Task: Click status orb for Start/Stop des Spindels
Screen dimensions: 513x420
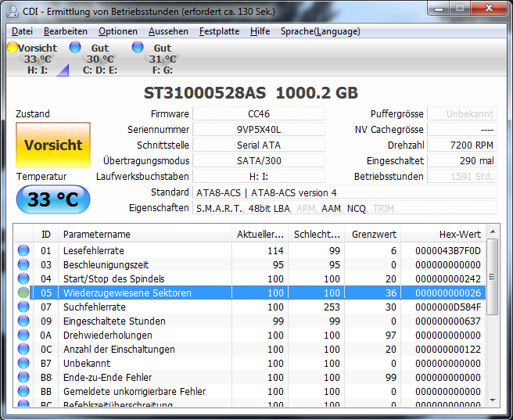Action: tap(23, 278)
